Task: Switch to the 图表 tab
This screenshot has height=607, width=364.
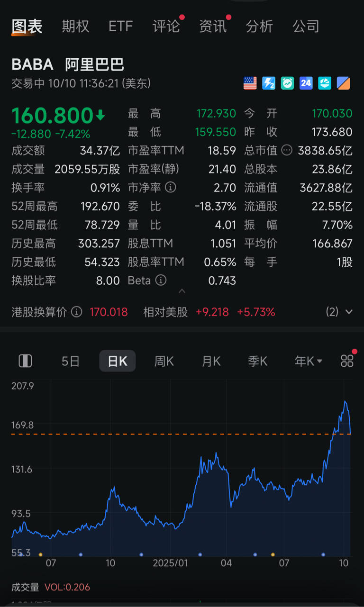Action: coord(27,26)
